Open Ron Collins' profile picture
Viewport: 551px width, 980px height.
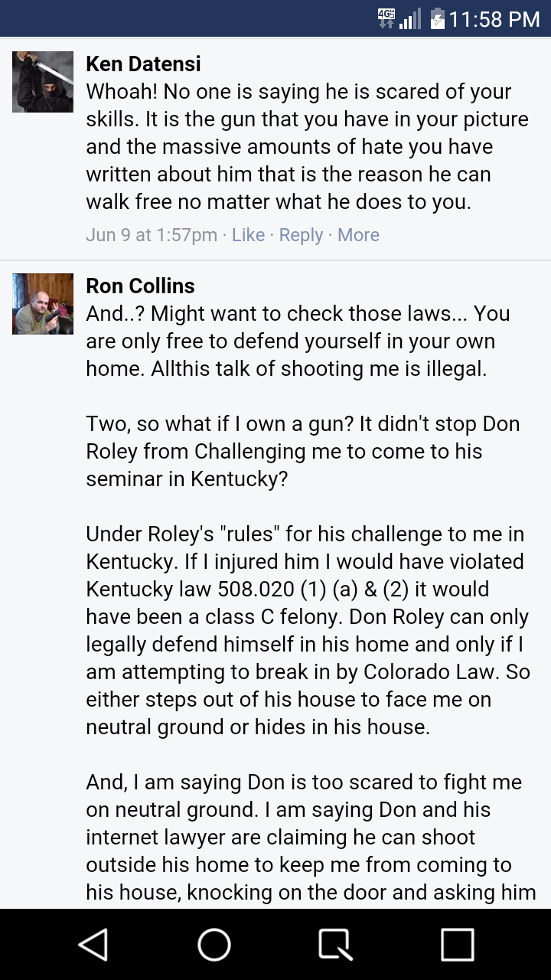click(43, 304)
